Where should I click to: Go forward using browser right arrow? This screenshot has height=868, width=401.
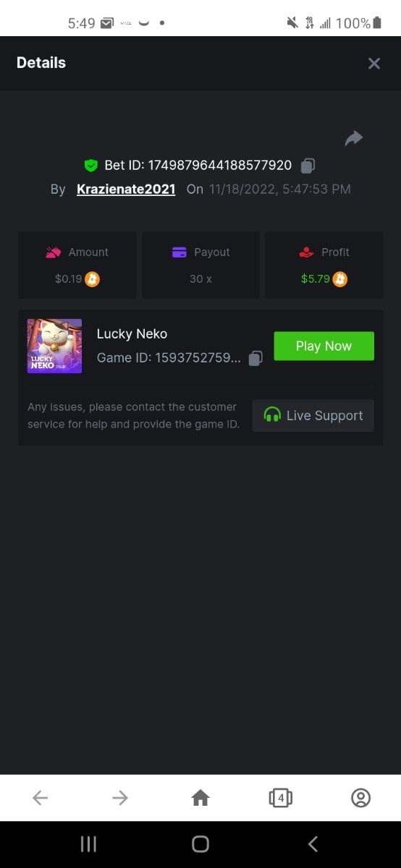coord(120,798)
